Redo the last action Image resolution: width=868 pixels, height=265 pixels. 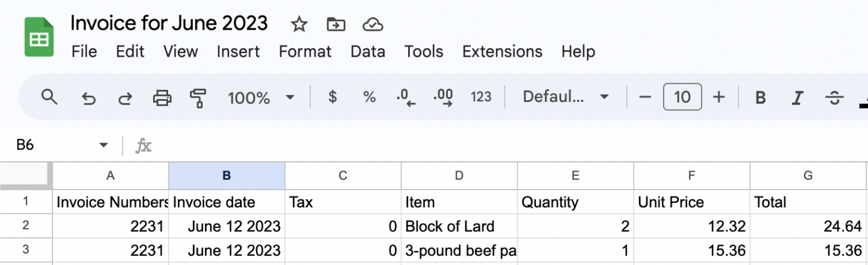pos(125,97)
